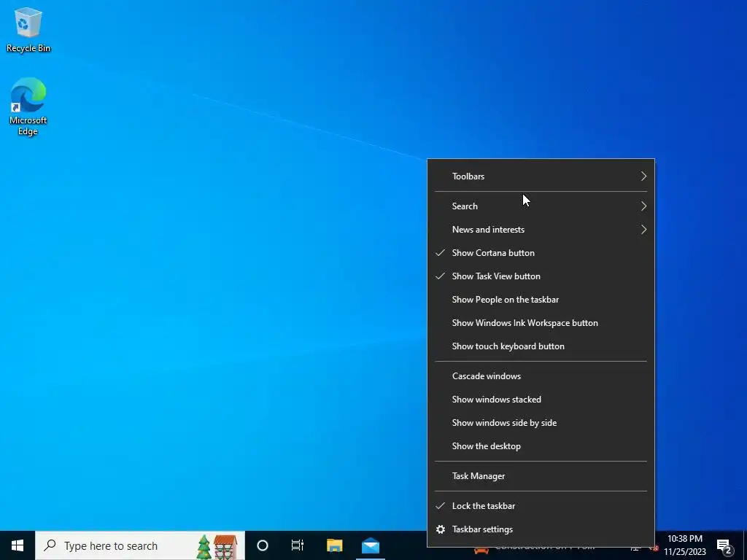The width and height of the screenshot is (747, 560).
Task: Click the gear icon beside Taskbar settings
Action: coord(441,529)
